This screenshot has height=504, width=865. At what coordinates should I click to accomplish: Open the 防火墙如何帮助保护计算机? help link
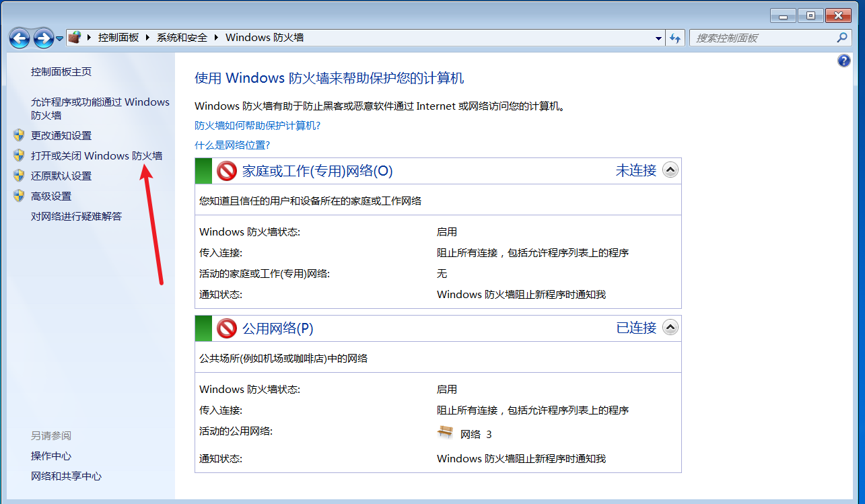tap(258, 125)
